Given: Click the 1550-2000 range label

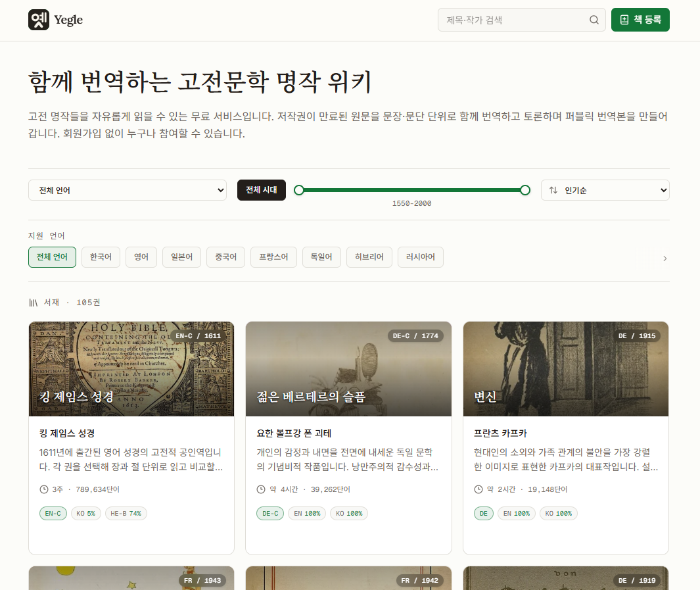Looking at the screenshot, I should [x=411, y=204].
